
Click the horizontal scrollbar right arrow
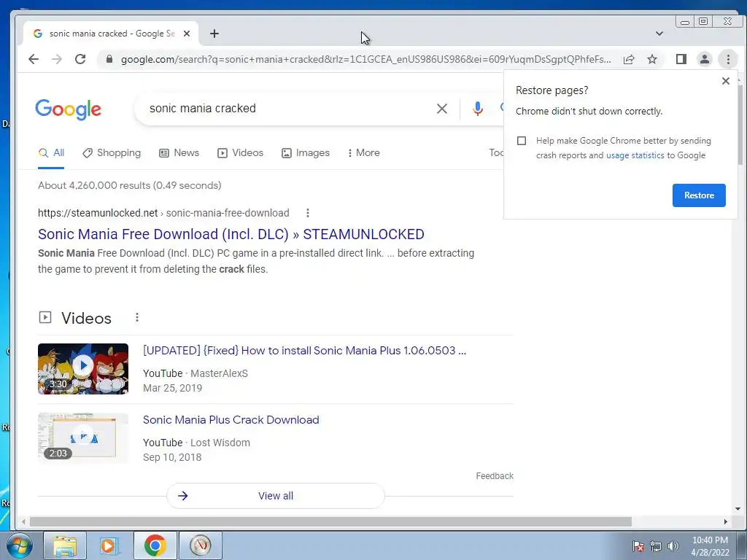[x=726, y=521]
